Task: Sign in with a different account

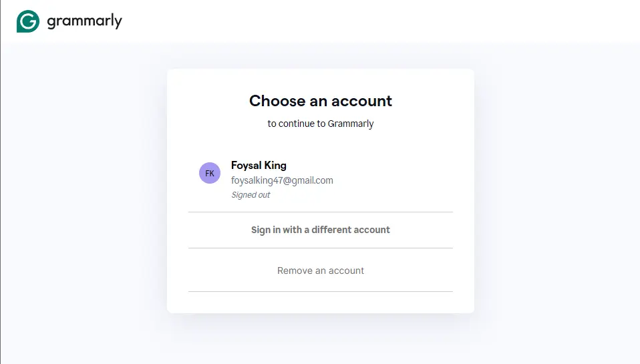Action: pyautogui.click(x=321, y=230)
